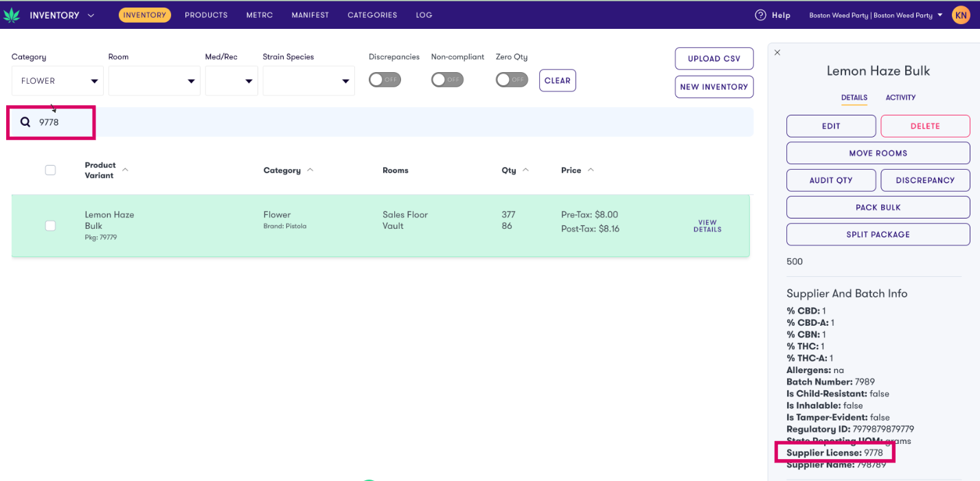Image resolution: width=980 pixels, height=481 pixels.
Task: Switch to the ACTIVITY panel tab
Action: [900, 98]
